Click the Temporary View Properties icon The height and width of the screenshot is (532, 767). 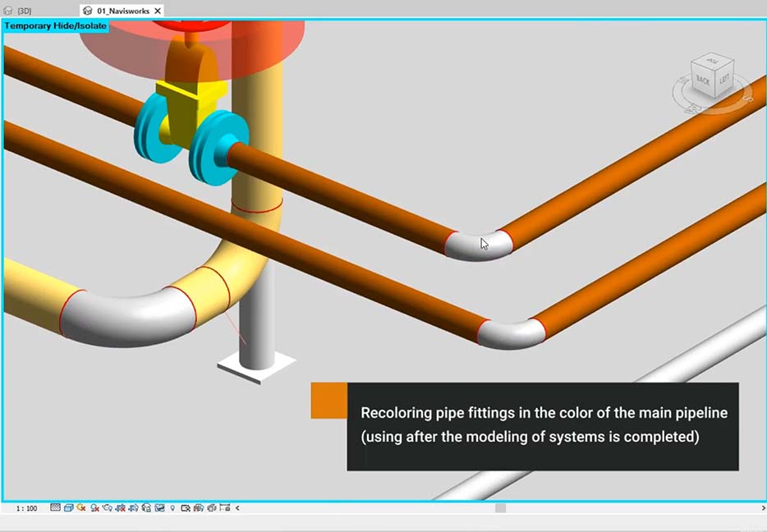coord(186,508)
